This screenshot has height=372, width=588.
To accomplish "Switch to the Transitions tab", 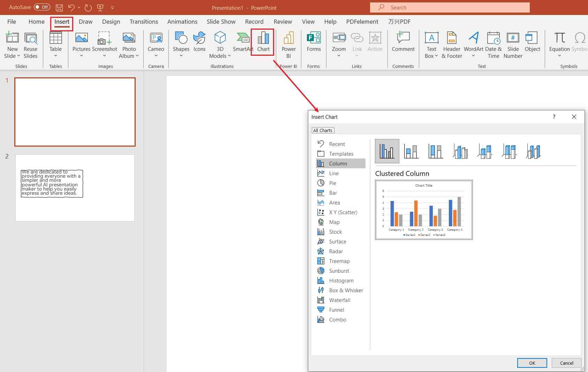I will tap(144, 22).
